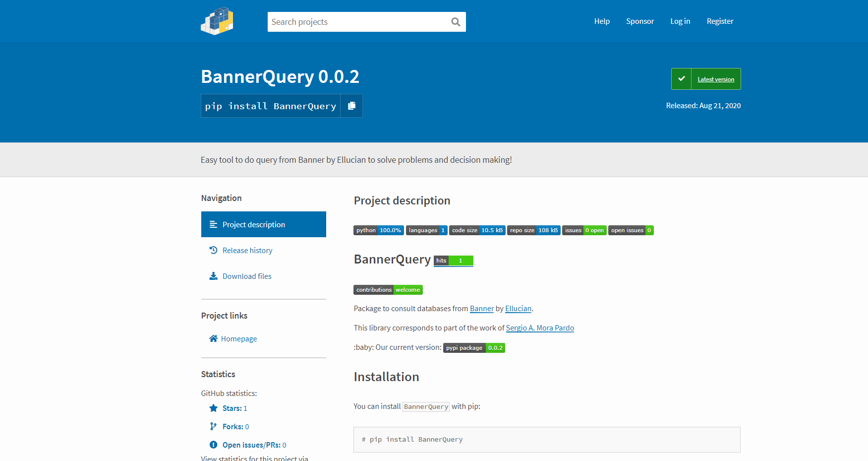Click the download icon beside Download files
The height and width of the screenshot is (461, 868).
click(x=213, y=276)
